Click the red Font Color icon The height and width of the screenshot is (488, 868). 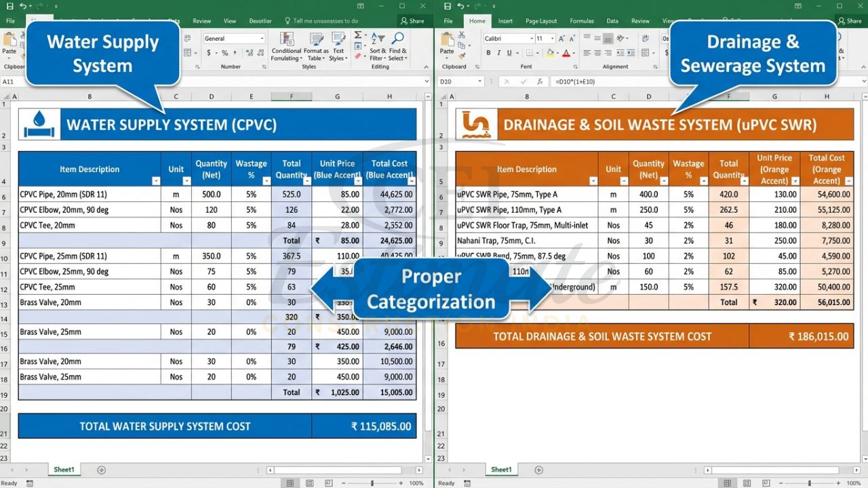coord(566,52)
